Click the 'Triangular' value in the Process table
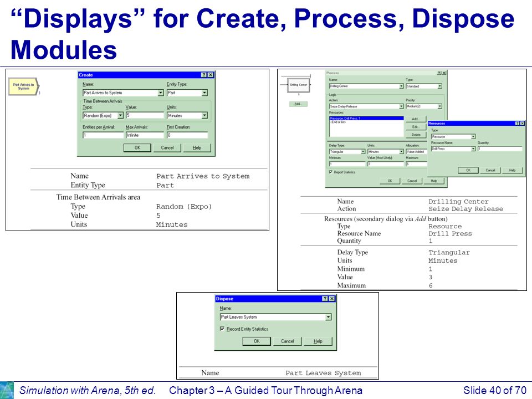The image size is (532, 399). coord(449,253)
